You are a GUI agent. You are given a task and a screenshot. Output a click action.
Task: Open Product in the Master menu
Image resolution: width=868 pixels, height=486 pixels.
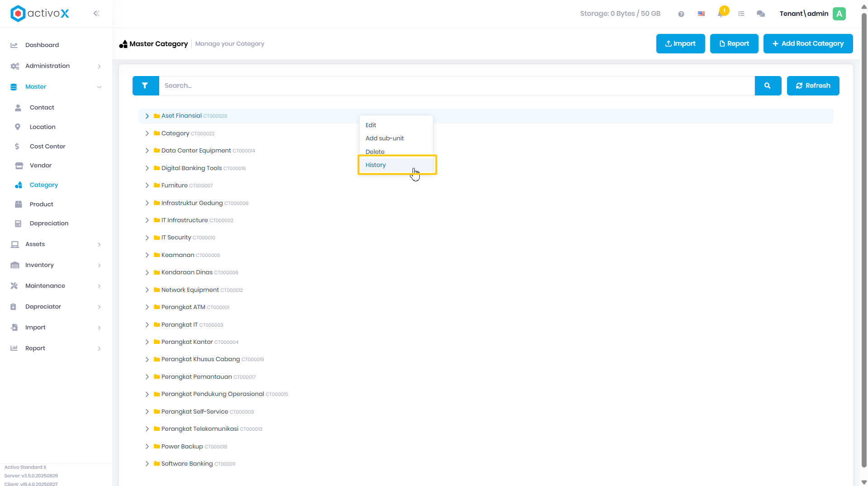coord(42,204)
